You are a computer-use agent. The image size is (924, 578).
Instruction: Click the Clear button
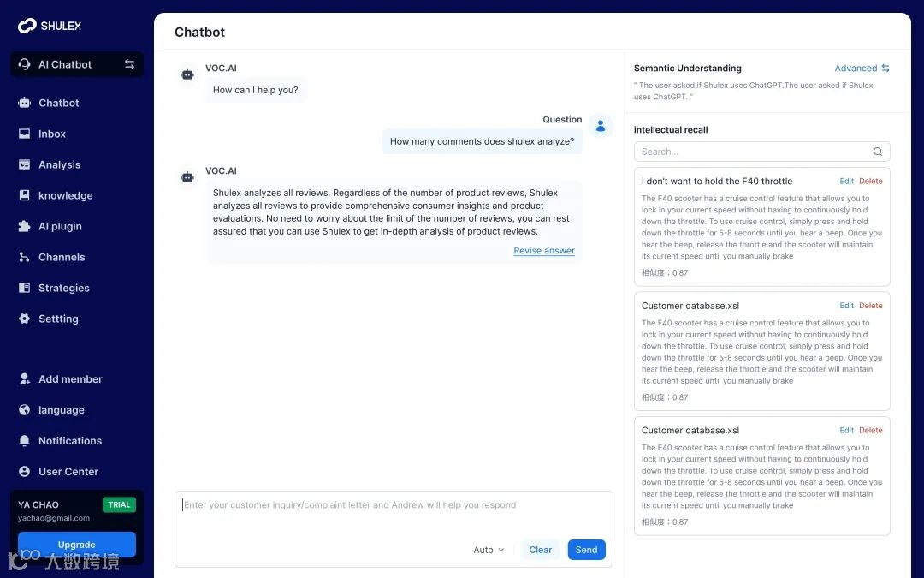541,550
